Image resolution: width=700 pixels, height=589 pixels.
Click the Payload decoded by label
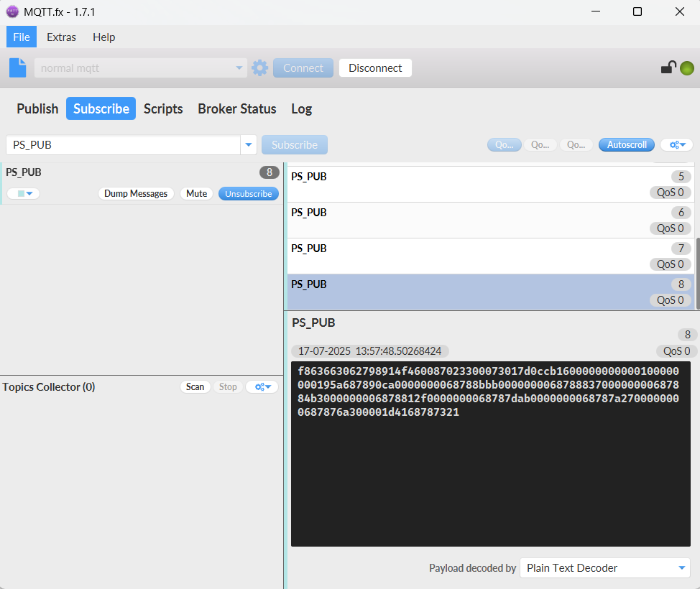tap(472, 568)
